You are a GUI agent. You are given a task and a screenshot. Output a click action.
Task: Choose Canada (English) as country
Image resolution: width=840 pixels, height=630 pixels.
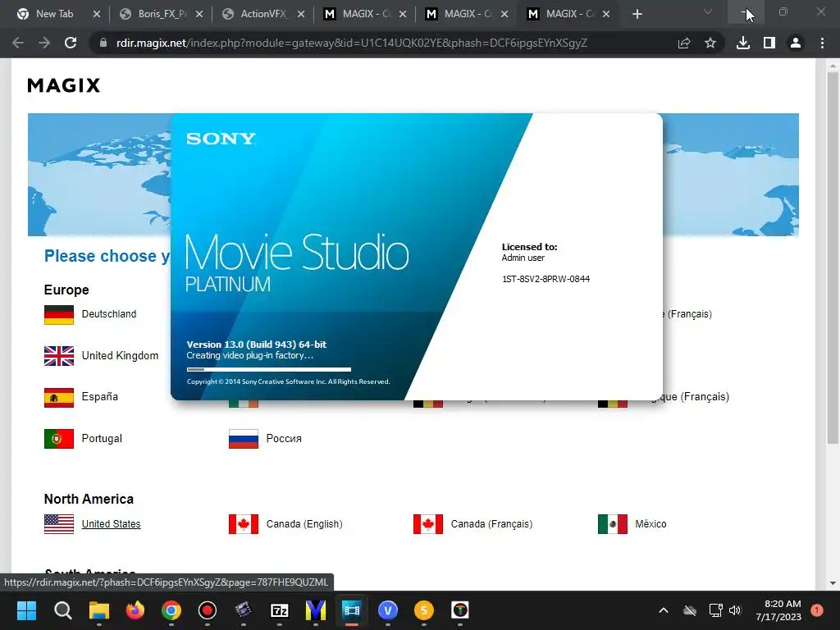point(304,524)
